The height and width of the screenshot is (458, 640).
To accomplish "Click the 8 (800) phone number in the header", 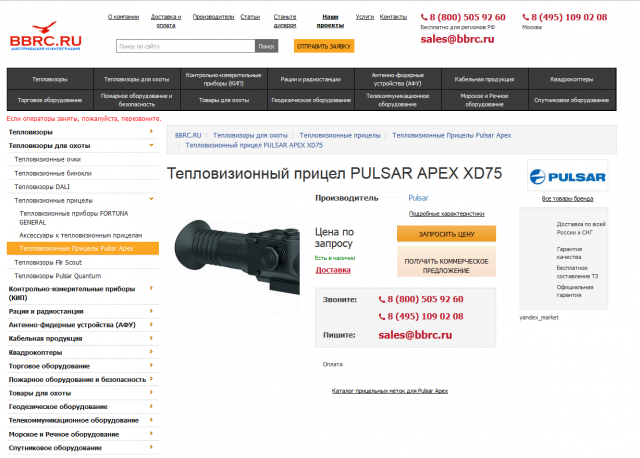I will point(463,17).
